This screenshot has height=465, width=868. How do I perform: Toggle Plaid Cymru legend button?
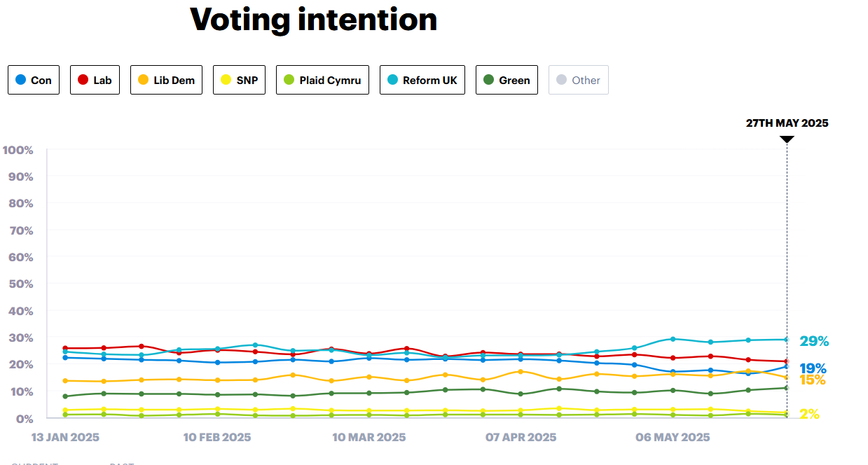click(x=322, y=80)
